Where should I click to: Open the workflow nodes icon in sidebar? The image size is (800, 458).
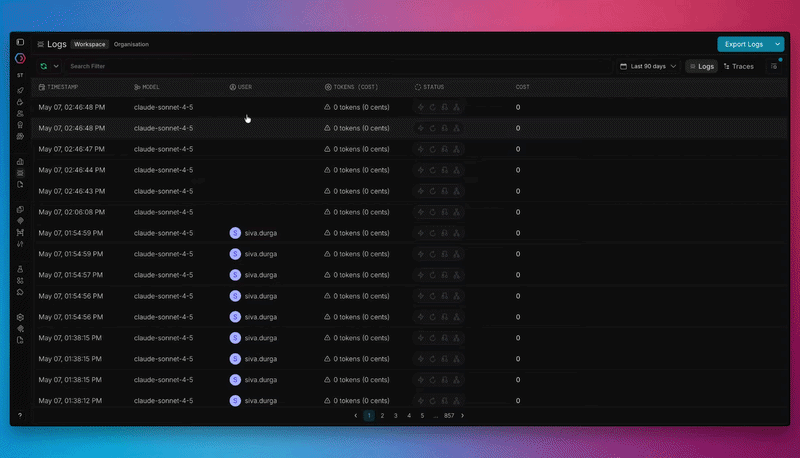click(x=20, y=233)
